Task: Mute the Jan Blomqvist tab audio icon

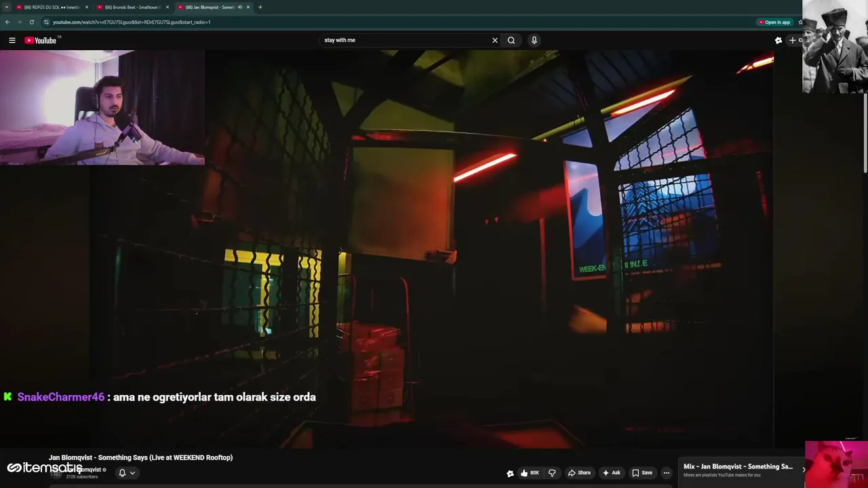Action: pyautogui.click(x=239, y=7)
